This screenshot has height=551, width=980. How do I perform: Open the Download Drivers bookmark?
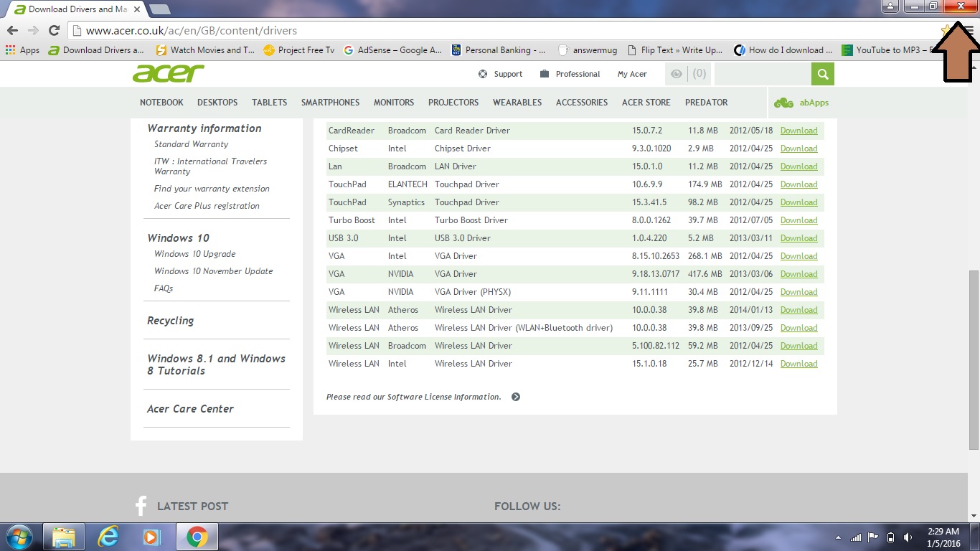96,50
